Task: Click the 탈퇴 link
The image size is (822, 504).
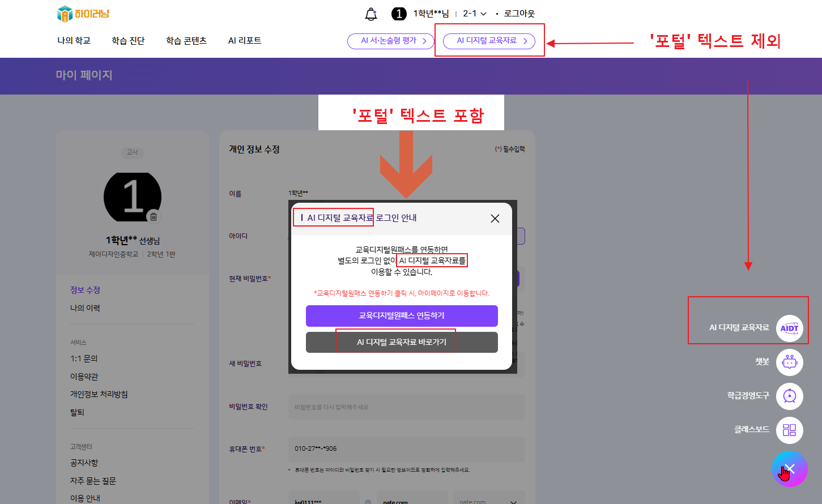Action: point(77,412)
